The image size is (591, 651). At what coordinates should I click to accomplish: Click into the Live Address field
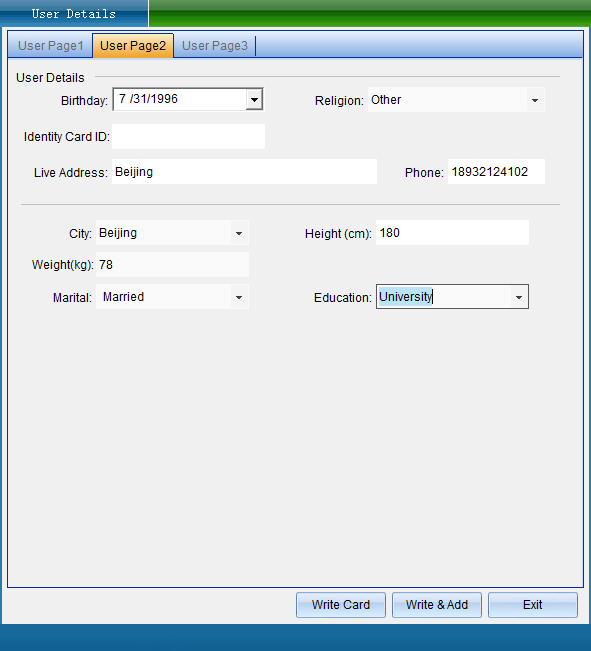pos(245,172)
